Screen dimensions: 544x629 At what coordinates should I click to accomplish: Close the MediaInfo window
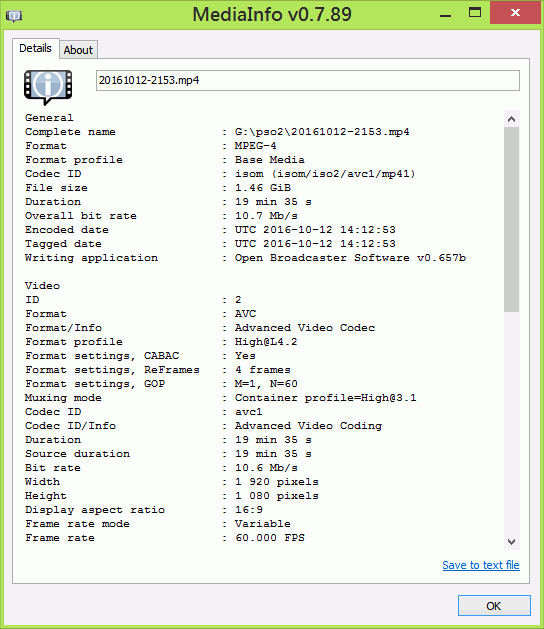point(515,13)
